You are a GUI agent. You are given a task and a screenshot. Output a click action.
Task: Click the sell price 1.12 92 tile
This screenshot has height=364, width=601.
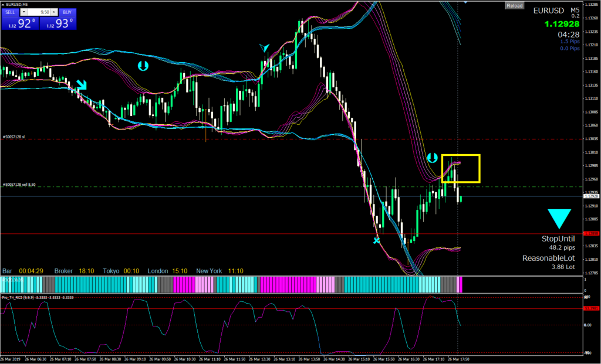pos(19,23)
